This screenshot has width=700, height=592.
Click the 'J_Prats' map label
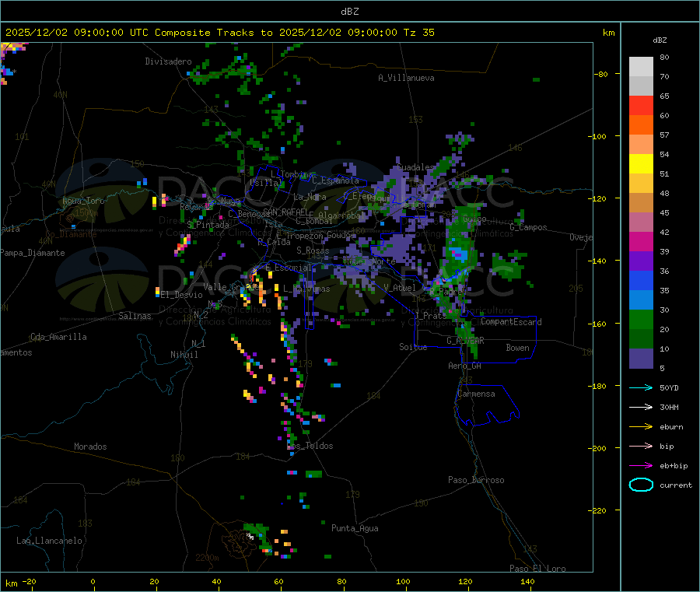tap(431, 316)
